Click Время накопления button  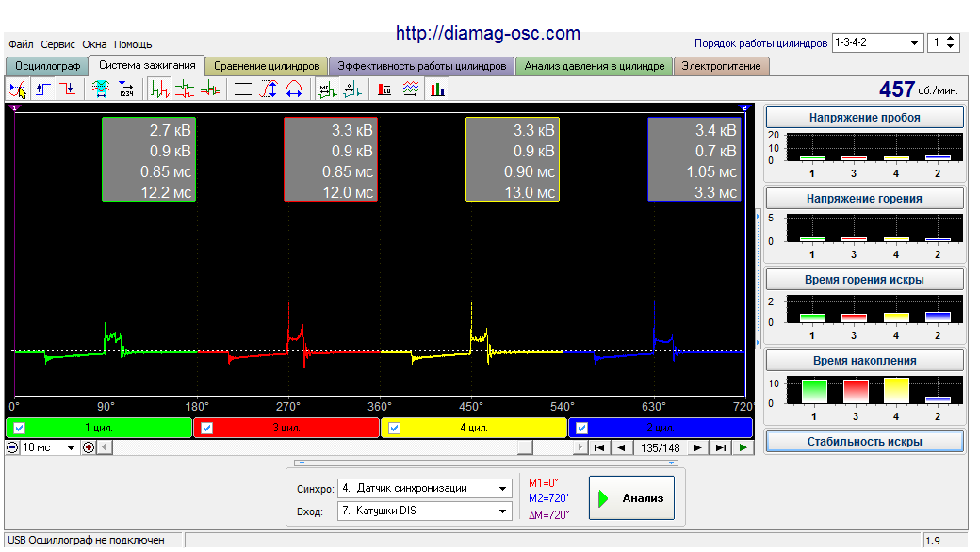tap(864, 360)
